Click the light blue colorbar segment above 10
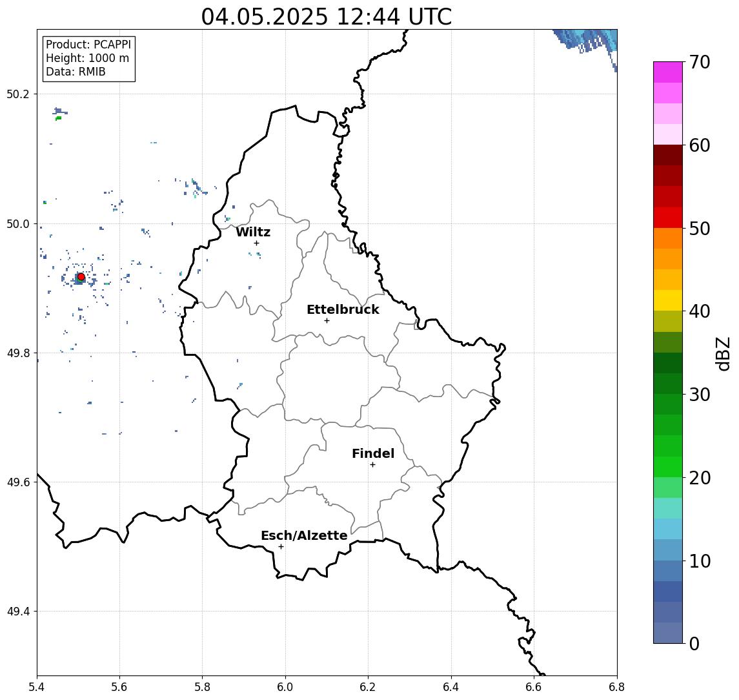The width and height of the screenshot is (739, 700). tap(668, 550)
